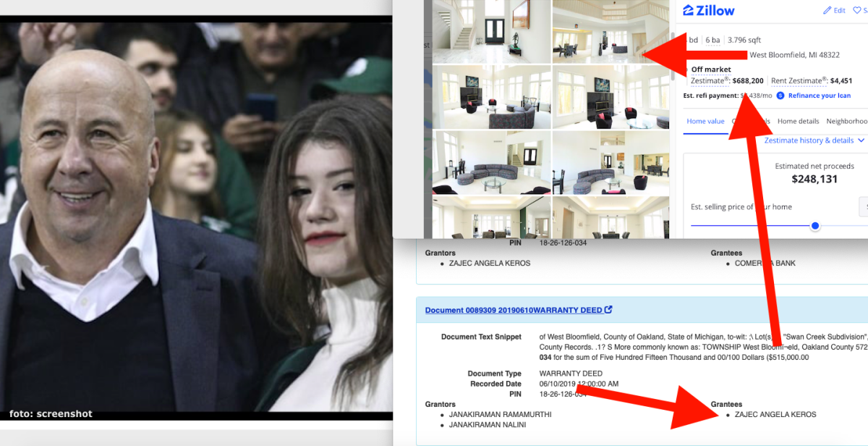Screen dimensions: 868x446
Task: Click the "Est. selling price" label
Action: [741, 207]
